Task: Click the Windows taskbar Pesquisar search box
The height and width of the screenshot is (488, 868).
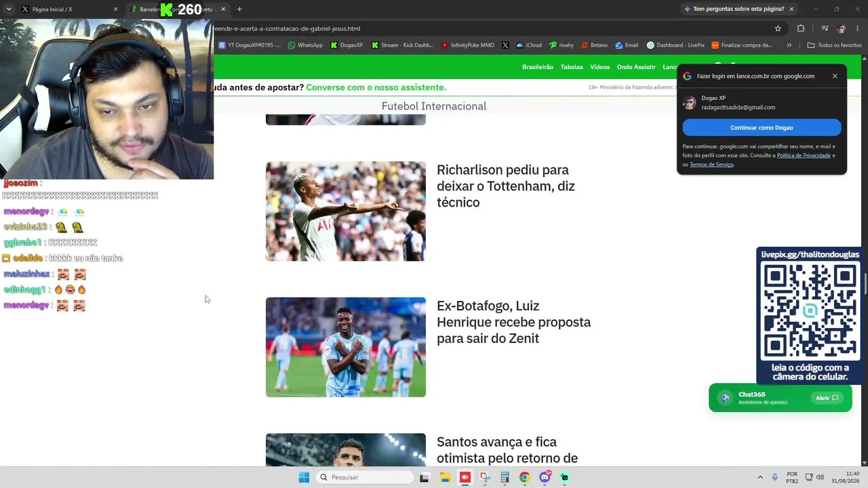Action: [365, 477]
